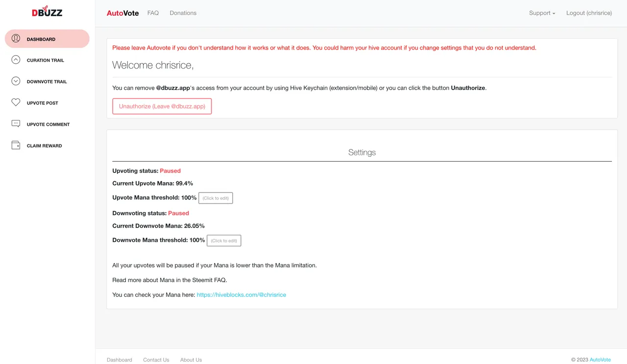The image size is (627, 364).
Task: Click the DBuzz logo in the sidebar
Action: point(47,11)
